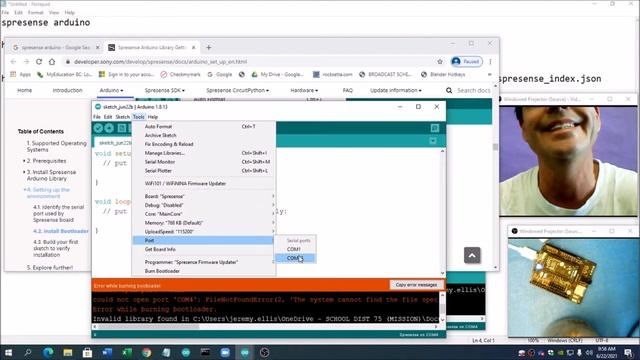The width and height of the screenshot is (640, 360).
Task: Click Chrome home icon
Action: [52, 62]
